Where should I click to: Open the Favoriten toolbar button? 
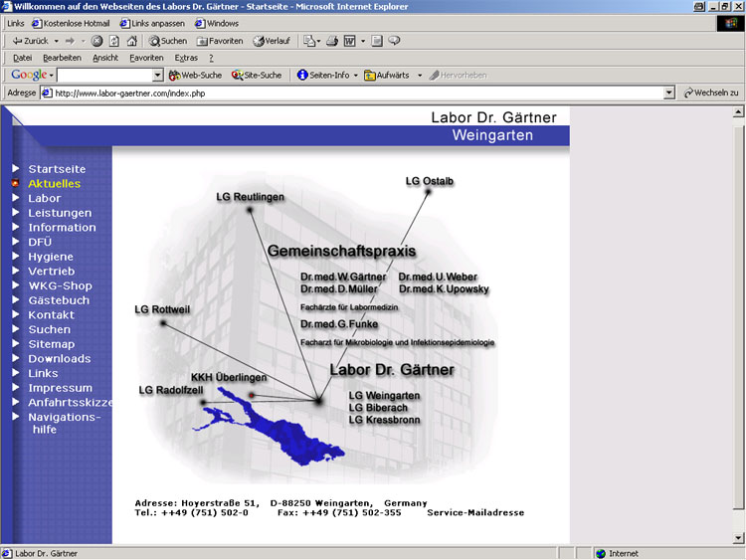coord(220,41)
